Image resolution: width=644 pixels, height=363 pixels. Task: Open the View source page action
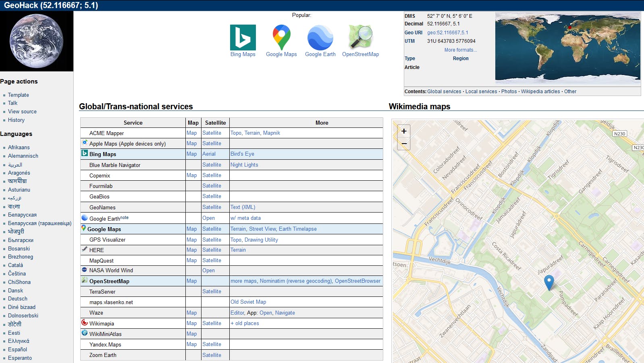pyautogui.click(x=22, y=112)
